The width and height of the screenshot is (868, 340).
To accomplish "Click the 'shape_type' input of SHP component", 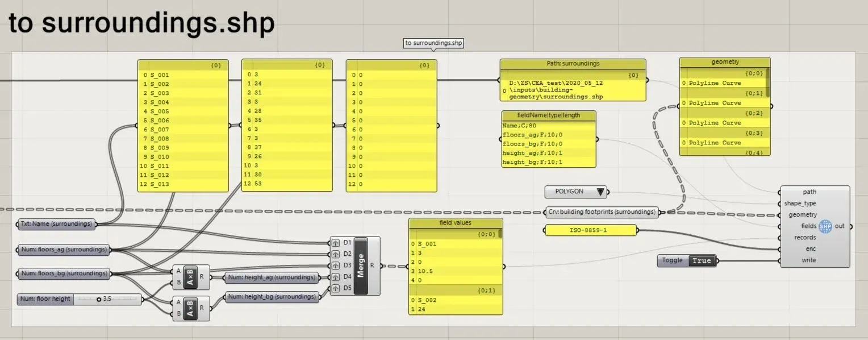I will (800, 204).
